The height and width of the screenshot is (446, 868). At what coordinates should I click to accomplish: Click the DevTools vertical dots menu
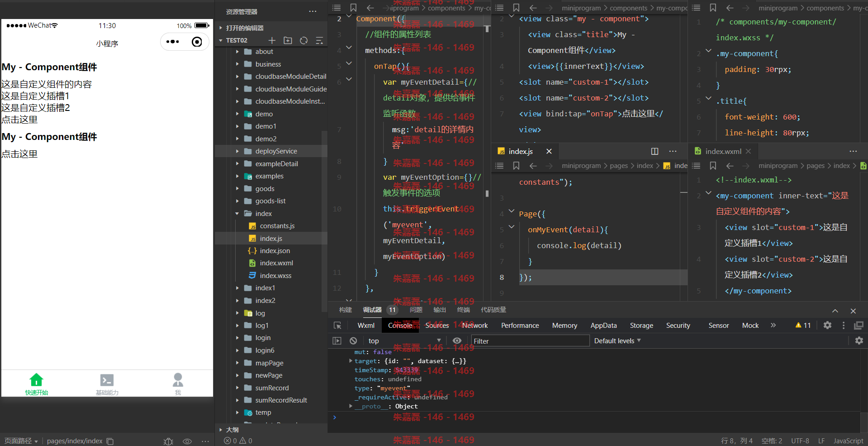tap(843, 325)
